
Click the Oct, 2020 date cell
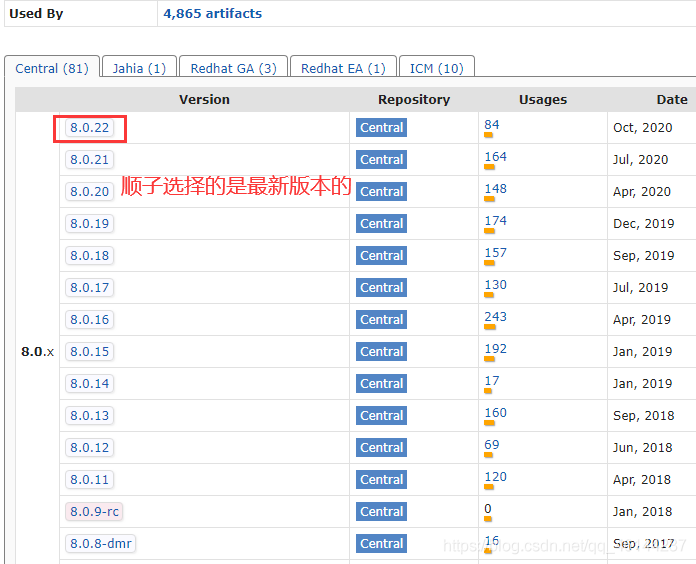click(x=643, y=128)
